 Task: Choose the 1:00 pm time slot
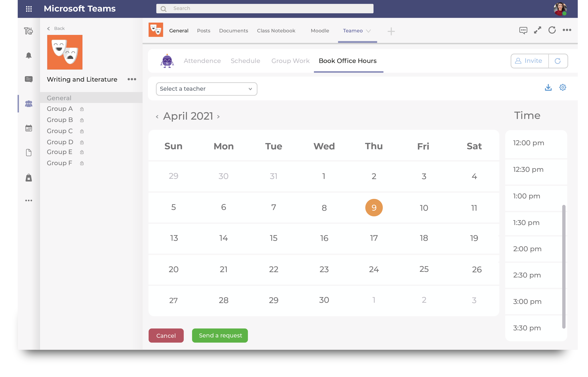tap(526, 196)
